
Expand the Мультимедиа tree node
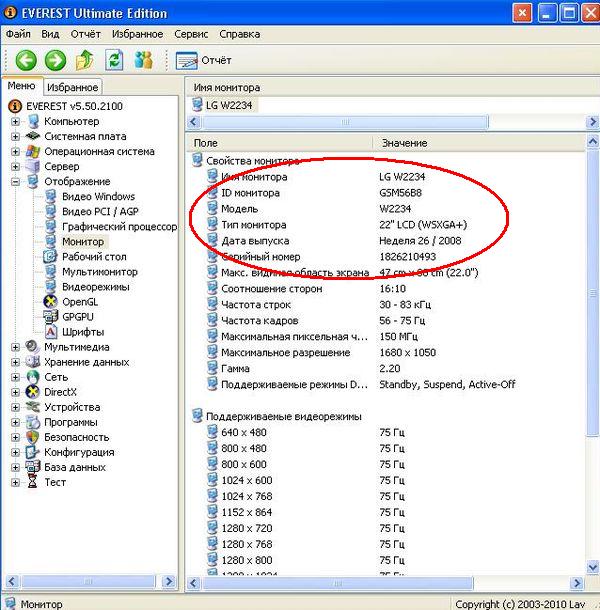[16, 347]
